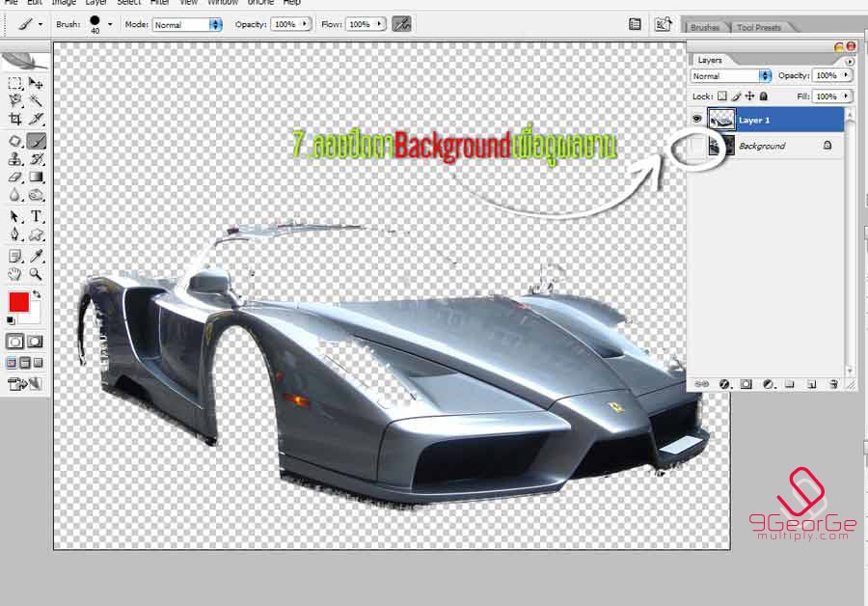Switch to standard screen mode
The height and width of the screenshot is (606, 868).
coord(11,363)
